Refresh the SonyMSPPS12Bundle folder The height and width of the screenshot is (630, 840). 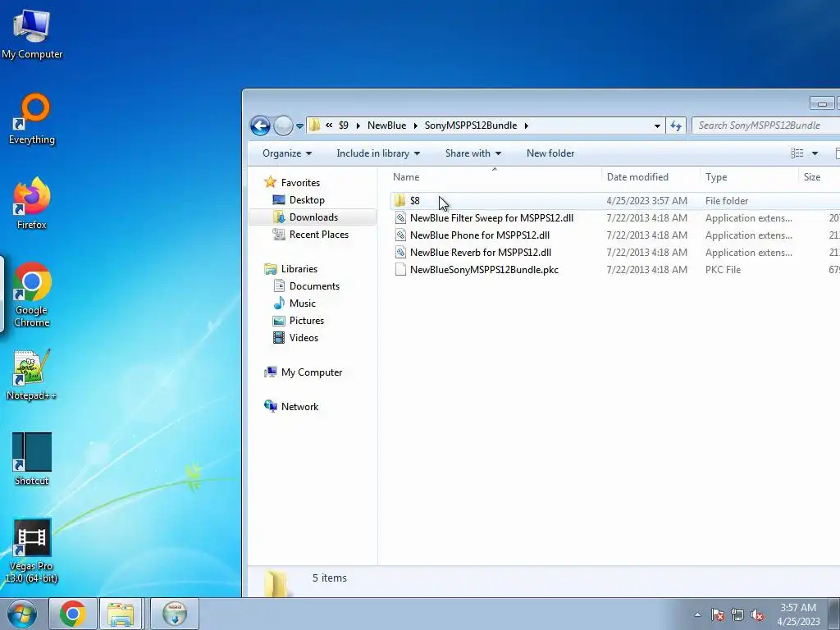point(676,126)
